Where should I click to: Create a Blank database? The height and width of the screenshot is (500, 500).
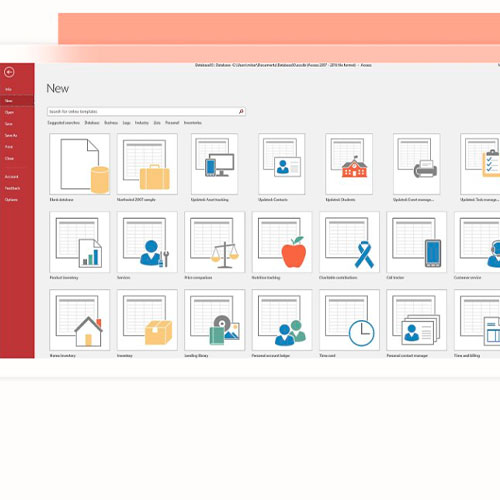point(79,164)
